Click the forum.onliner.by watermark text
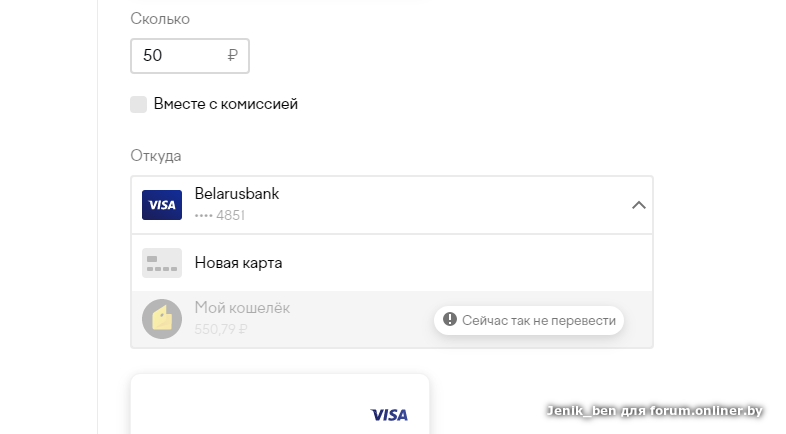The width and height of the screenshot is (786, 434). 655,410
